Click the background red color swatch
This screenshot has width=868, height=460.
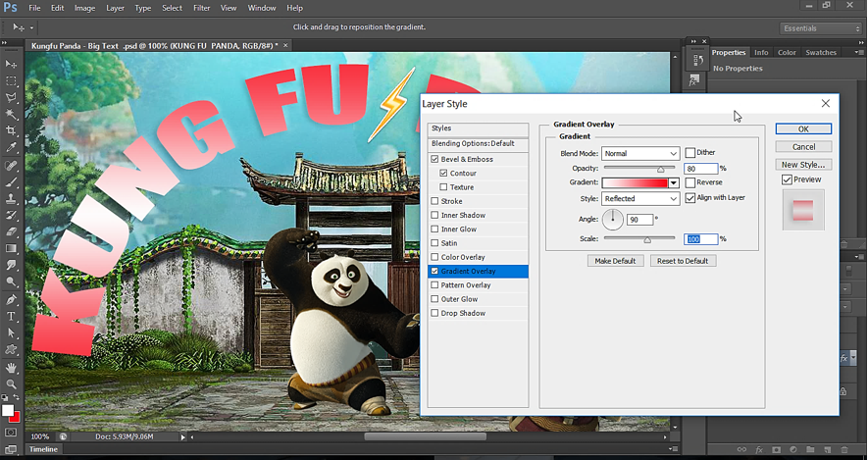tap(16, 418)
